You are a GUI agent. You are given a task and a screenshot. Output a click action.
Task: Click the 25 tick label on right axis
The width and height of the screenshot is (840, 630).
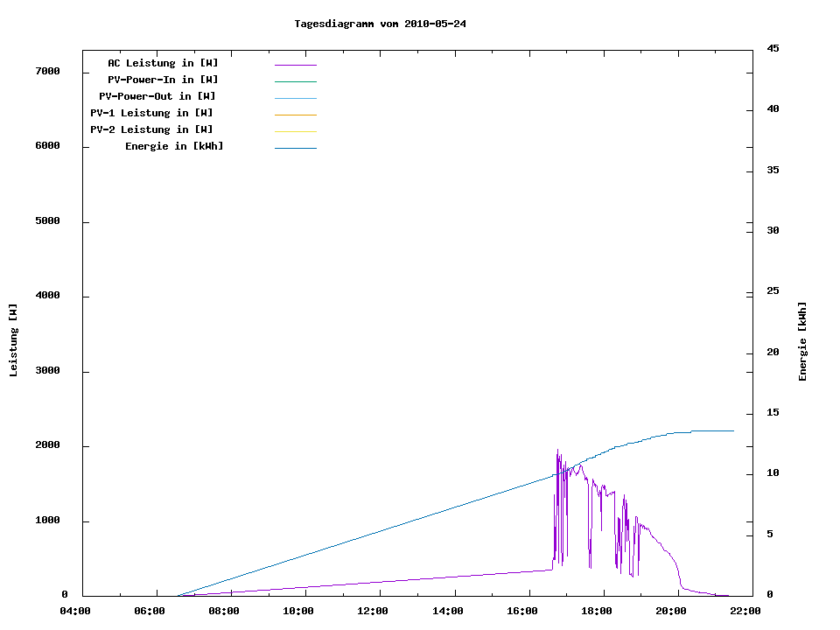[773, 291]
